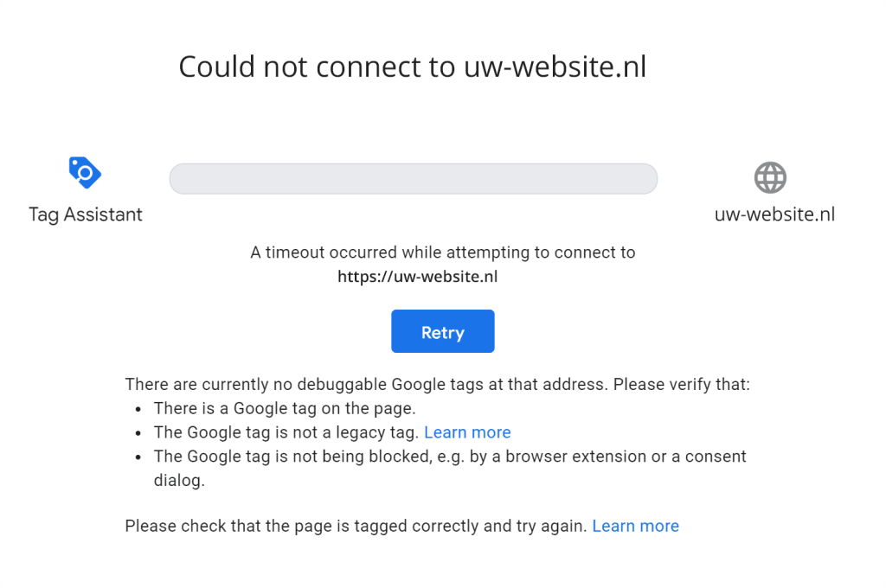Click the gray globe website icon

[770, 178]
